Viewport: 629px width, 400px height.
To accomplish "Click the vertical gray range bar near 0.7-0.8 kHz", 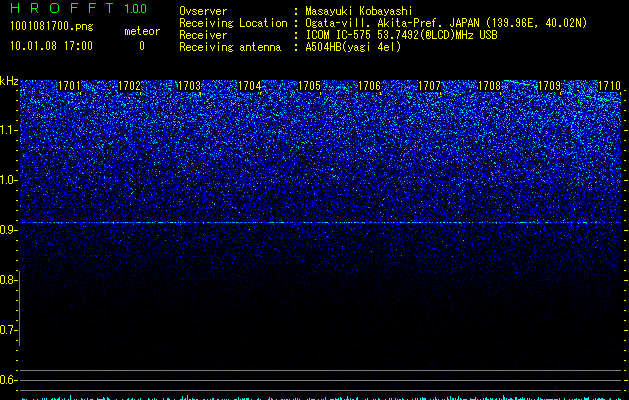I will point(19,308).
